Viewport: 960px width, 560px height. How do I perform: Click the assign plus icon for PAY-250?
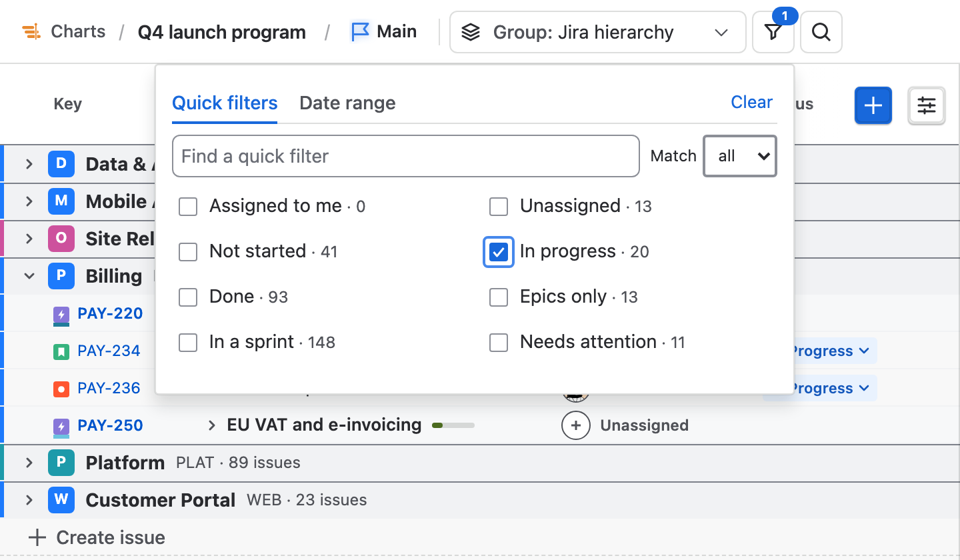[576, 425]
